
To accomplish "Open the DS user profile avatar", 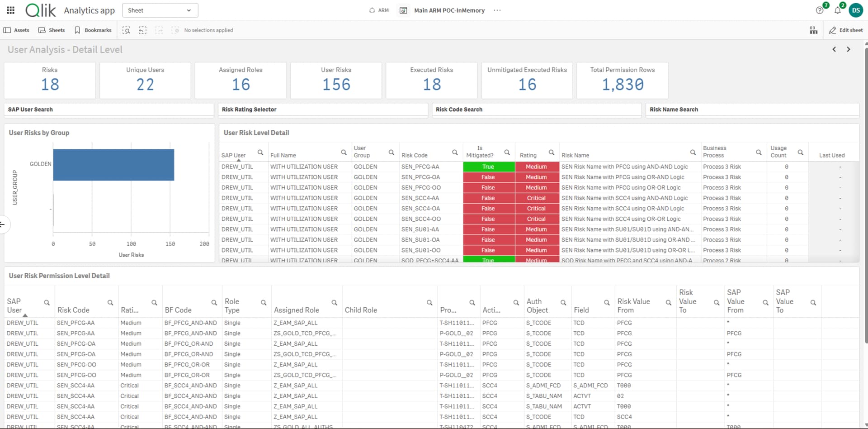I will (x=856, y=10).
